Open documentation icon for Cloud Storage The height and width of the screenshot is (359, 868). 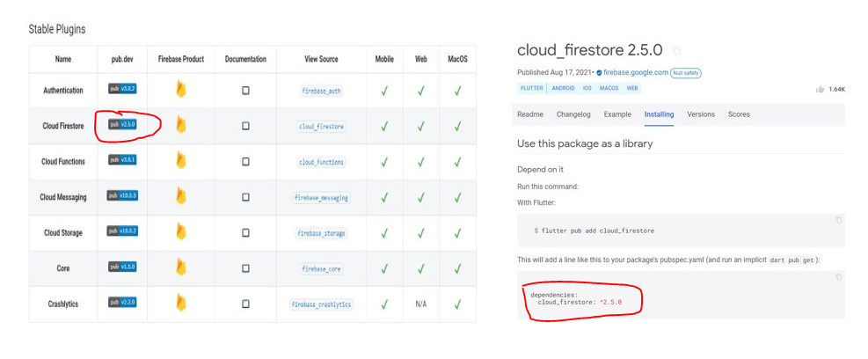245,232
